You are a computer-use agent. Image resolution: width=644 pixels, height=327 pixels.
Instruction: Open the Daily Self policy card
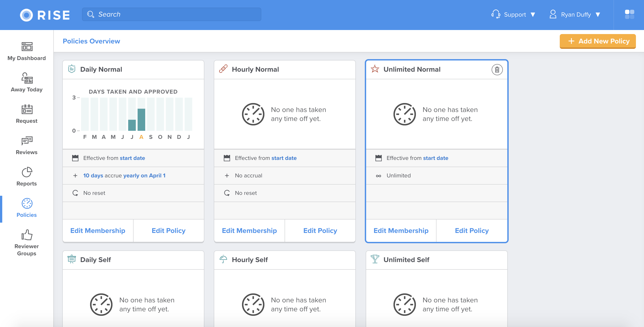tap(95, 260)
